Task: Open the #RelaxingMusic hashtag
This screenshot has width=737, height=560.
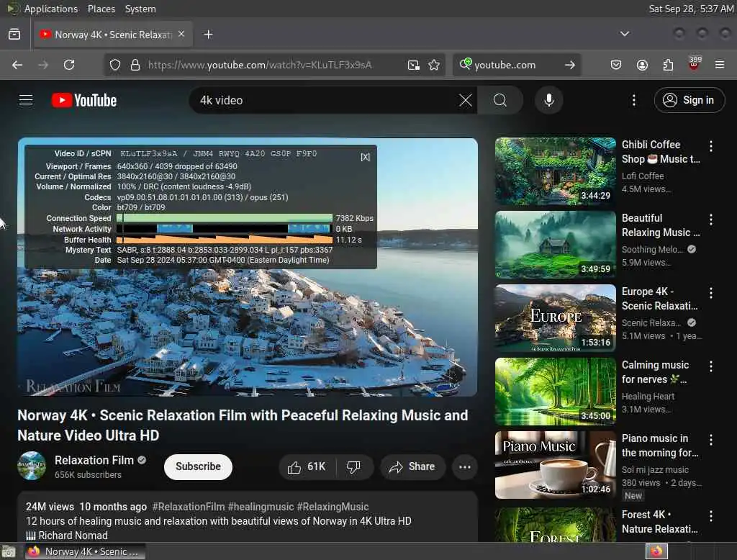Action: point(333,507)
